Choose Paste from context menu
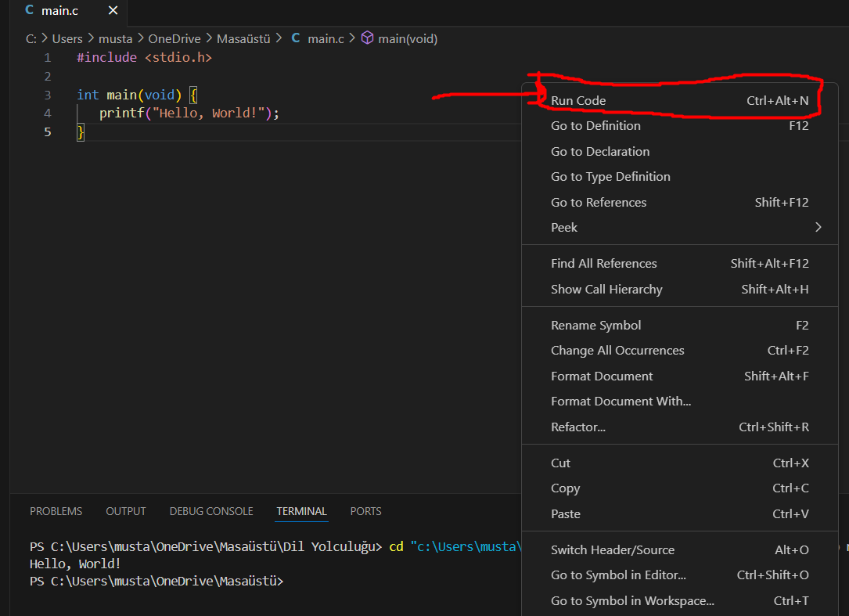 679,514
